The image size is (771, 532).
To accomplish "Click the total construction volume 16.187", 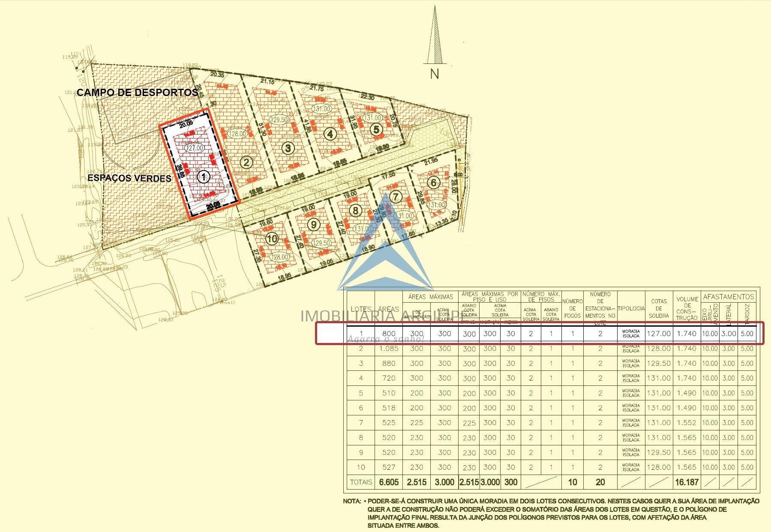I will click(x=687, y=482).
